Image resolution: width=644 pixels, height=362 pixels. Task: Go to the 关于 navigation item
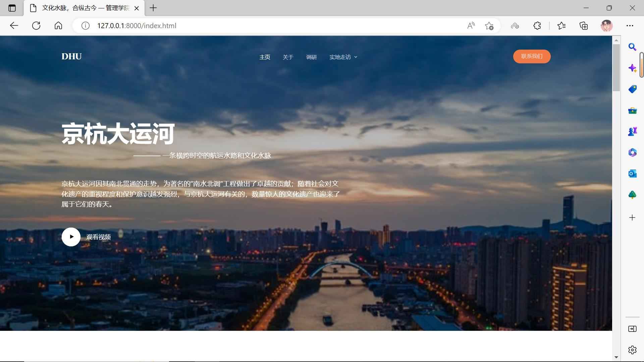(288, 57)
